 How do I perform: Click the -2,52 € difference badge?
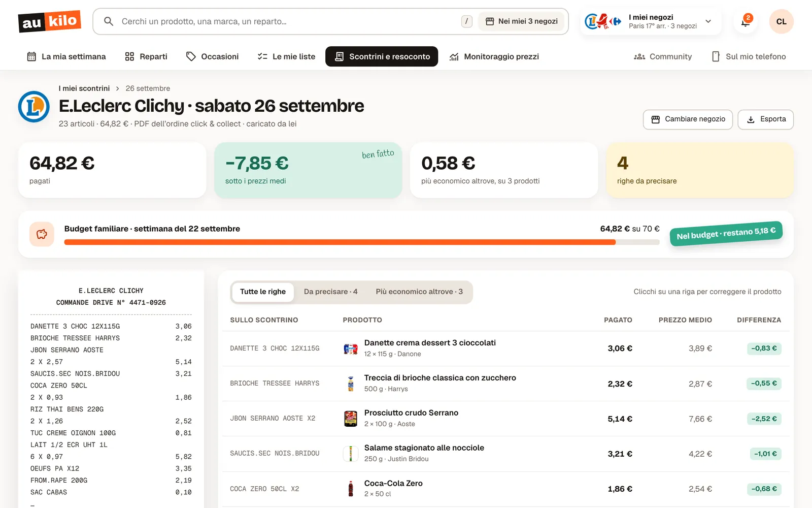(x=764, y=419)
